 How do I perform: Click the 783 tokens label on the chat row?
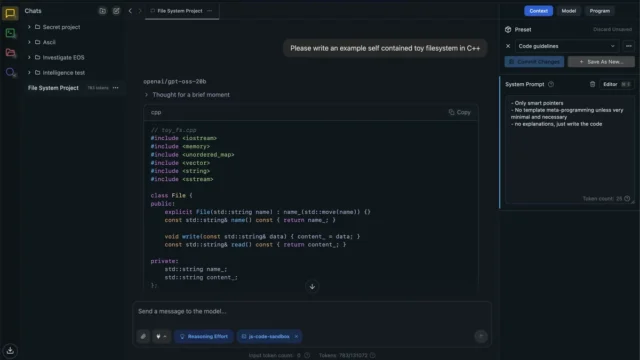[98, 88]
